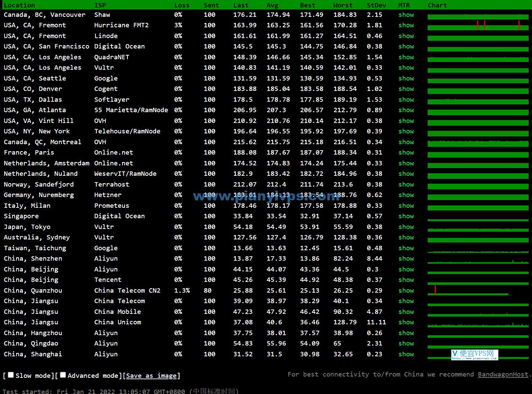Click the Worst column header
This screenshot has width=532, height=394.
click(x=343, y=5)
